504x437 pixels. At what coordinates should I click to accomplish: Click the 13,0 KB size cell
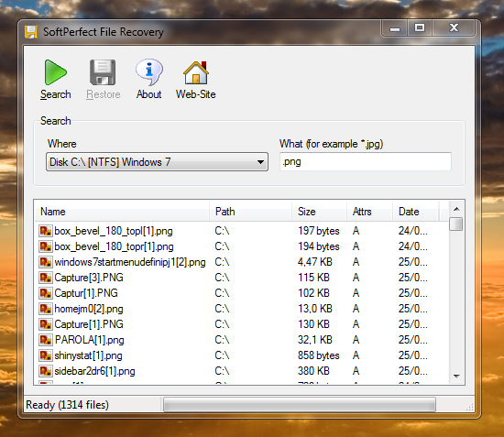tap(314, 309)
